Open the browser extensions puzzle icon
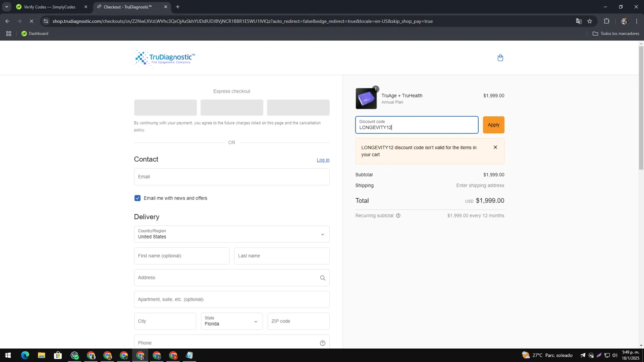This screenshot has height=362, width=644. pyautogui.click(x=607, y=21)
